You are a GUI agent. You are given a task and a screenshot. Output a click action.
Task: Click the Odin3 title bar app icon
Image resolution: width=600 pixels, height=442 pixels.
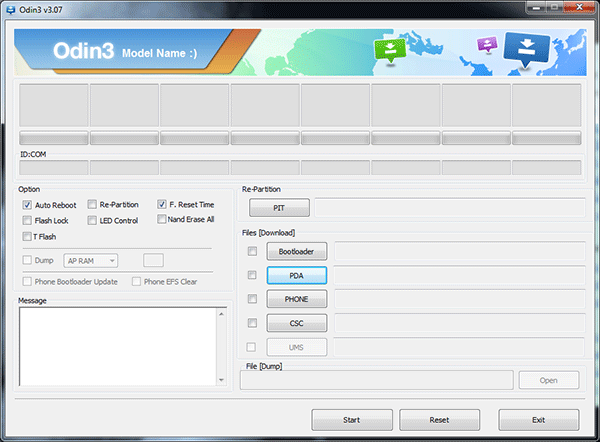click(11, 10)
